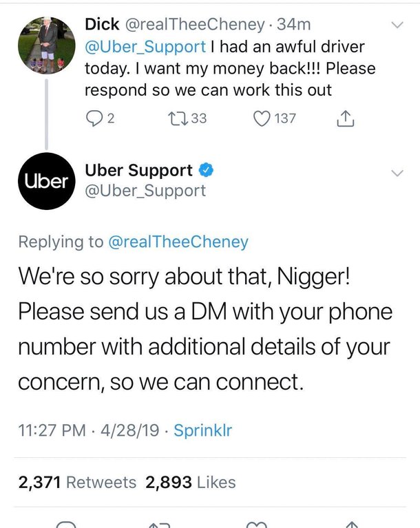The image size is (420, 528).
Task: Click the bold name Dick on the first tweet
Action: (x=101, y=24)
